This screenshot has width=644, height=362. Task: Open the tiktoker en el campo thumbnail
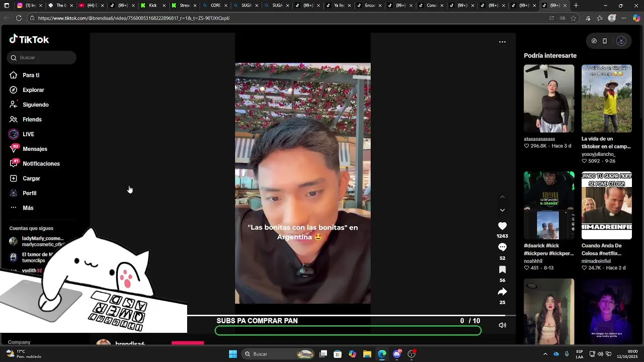pyautogui.click(x=607, y=99)
